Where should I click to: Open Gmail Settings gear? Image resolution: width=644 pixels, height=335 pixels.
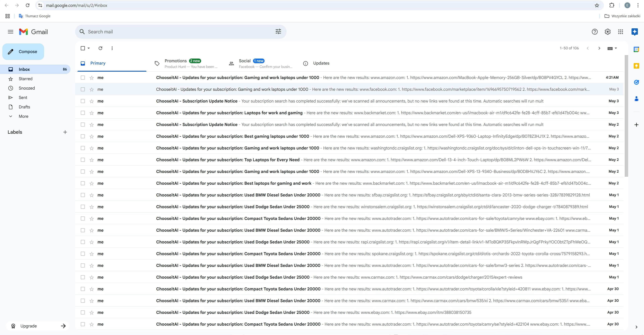pos(607,32)
